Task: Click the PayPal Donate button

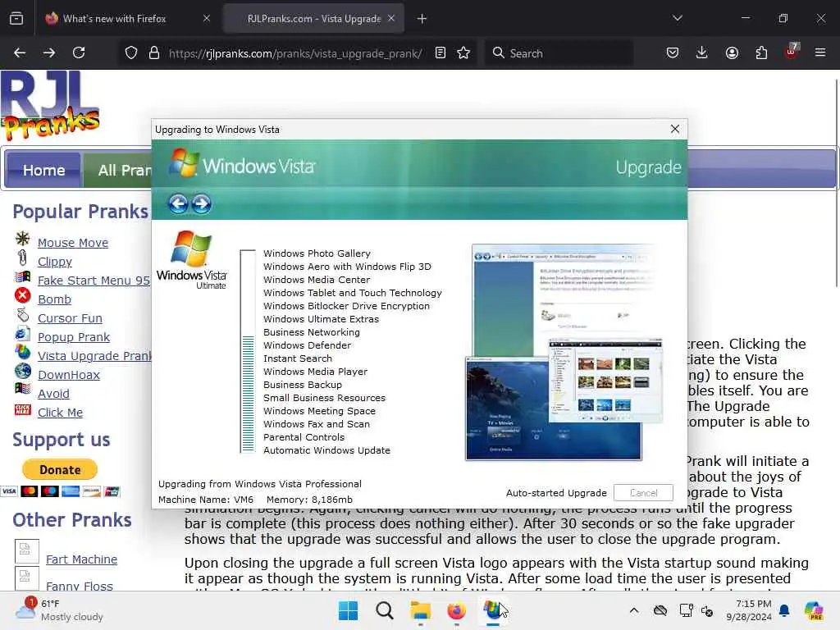Action: 60,469
